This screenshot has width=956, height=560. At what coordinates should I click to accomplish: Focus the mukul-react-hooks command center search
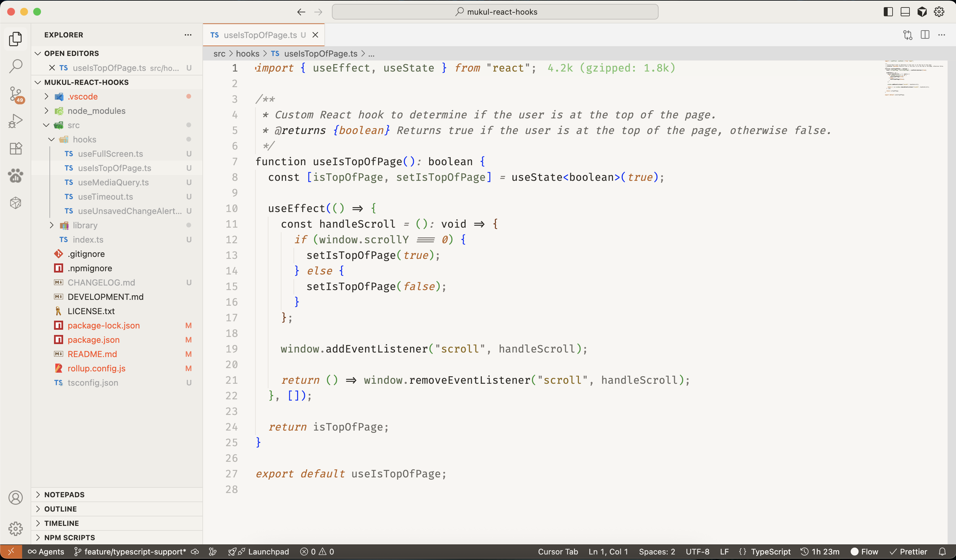(495, 12)
